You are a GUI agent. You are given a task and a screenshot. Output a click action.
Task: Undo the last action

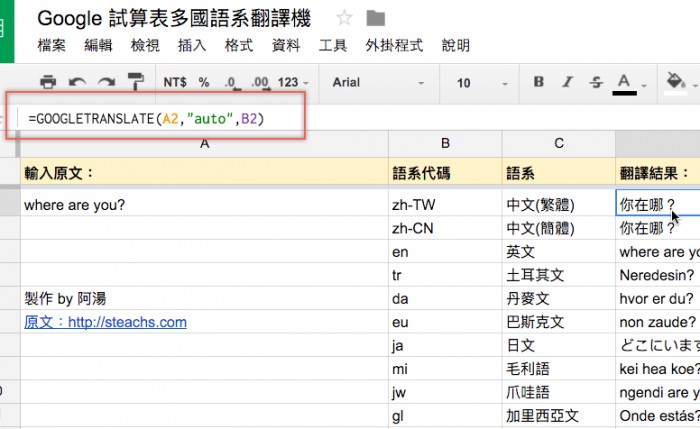tap(77, 83)
